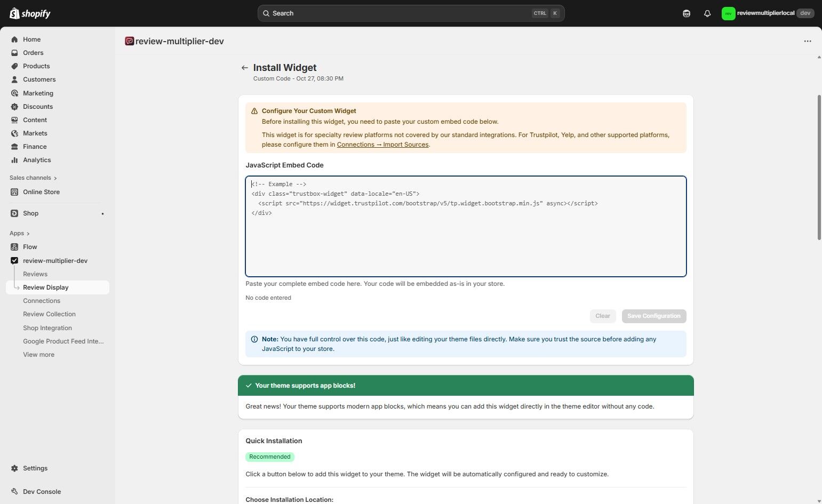Click View more in app navigation

[x=38, y=355]
